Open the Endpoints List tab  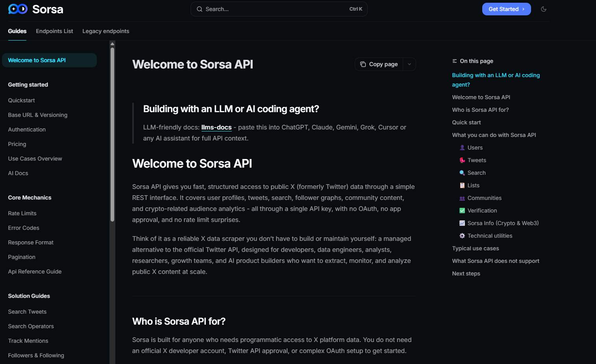point(54,31)
